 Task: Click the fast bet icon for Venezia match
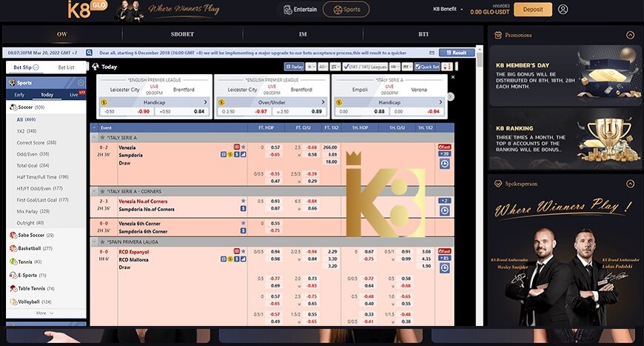pos(444,147)
